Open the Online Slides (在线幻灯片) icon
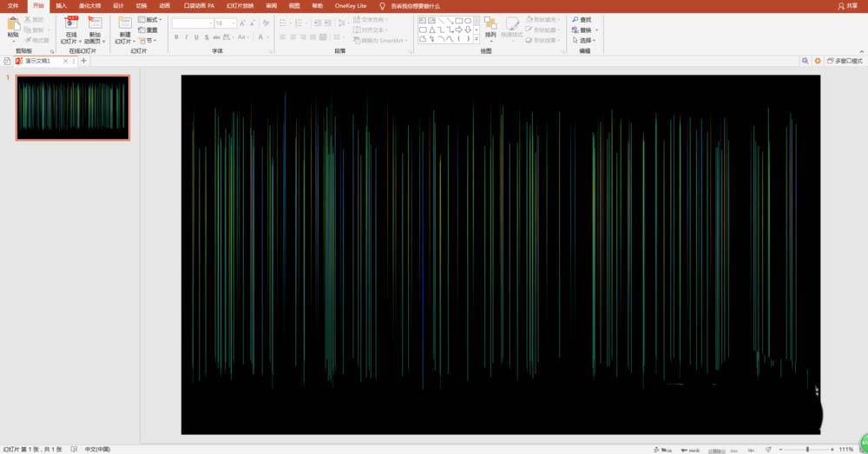This screenshot has height=454, width=868. (x=71, y=23)
